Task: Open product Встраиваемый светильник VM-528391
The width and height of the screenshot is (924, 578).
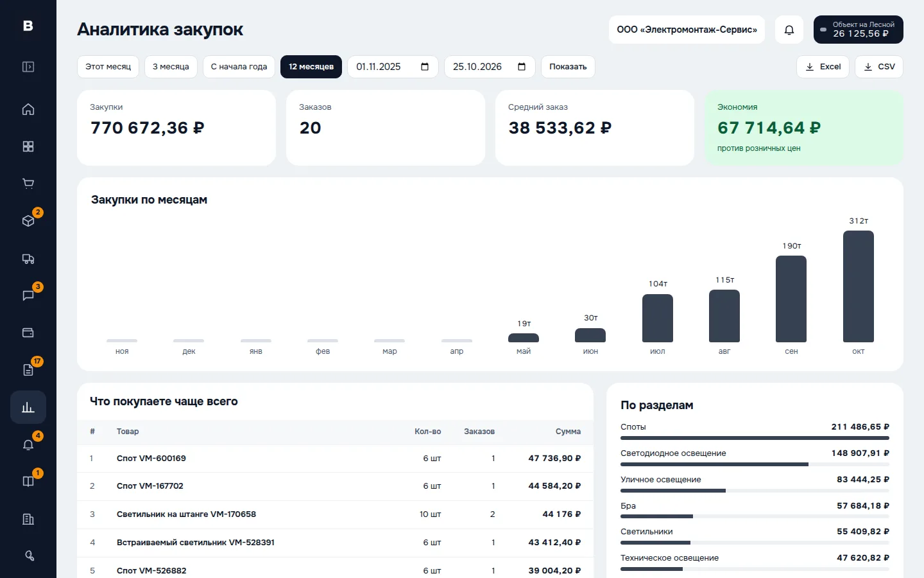Action: tap(196, 543)
